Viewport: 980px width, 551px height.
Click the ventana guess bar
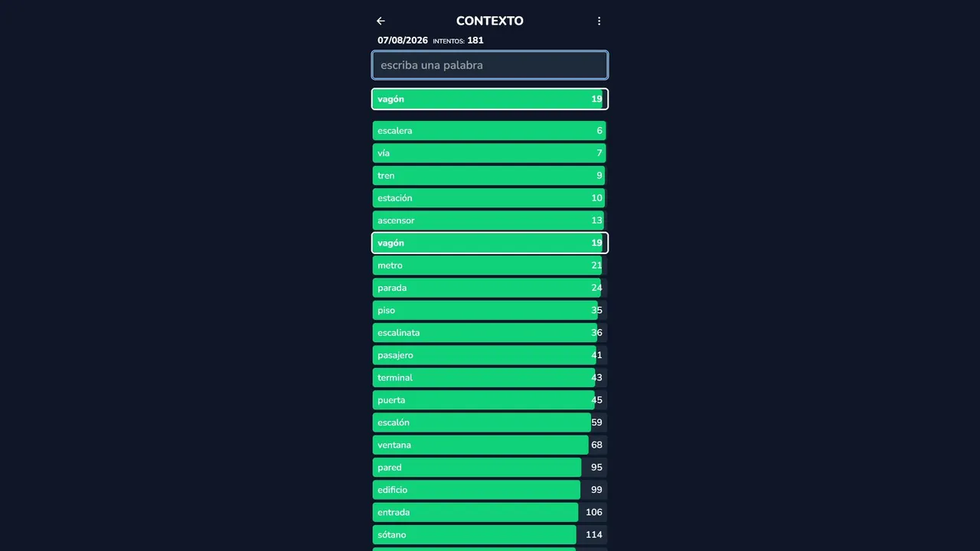pyautogui.click(x=490, y=445)
